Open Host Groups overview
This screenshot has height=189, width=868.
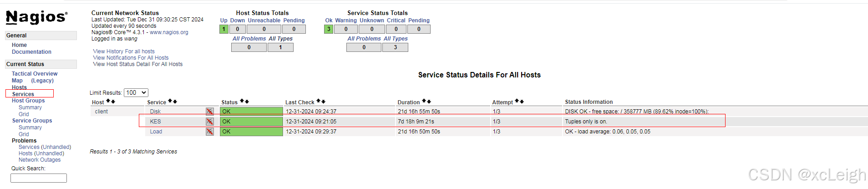(x=28, y=101)
